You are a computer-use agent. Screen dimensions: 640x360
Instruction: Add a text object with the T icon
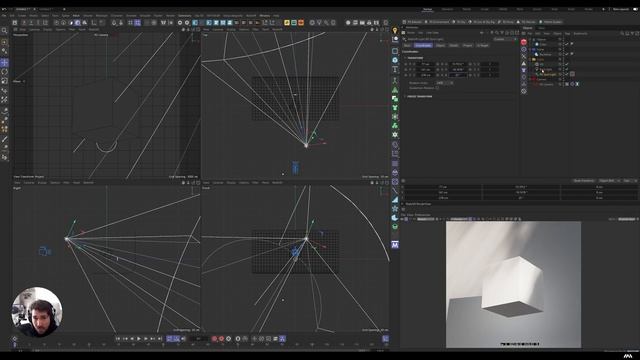click(395, 69)
